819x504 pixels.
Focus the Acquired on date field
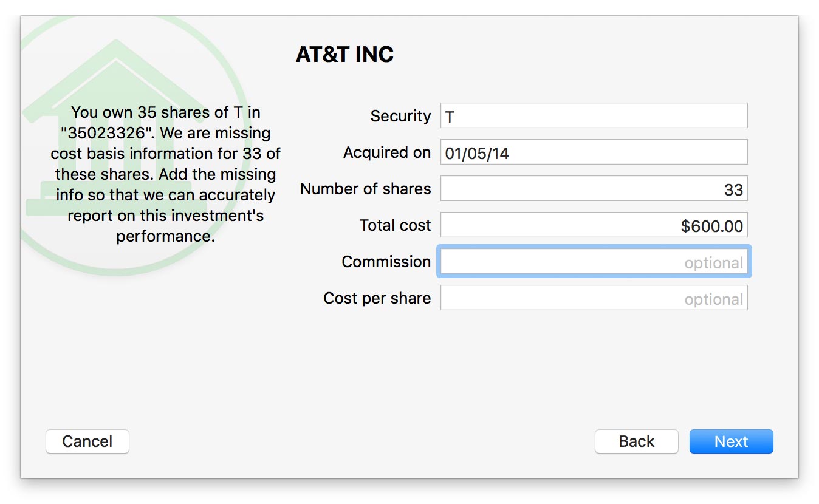[x=593, y=152]
